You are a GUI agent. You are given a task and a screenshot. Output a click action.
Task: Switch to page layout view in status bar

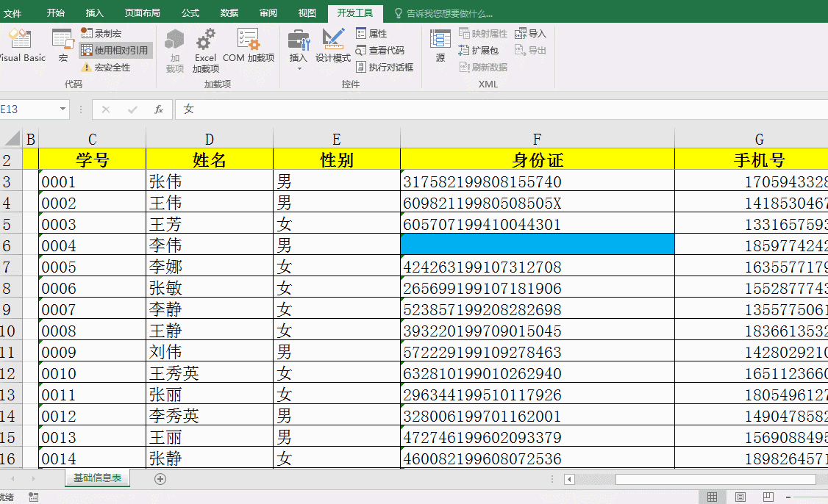[x=740, y=497]
